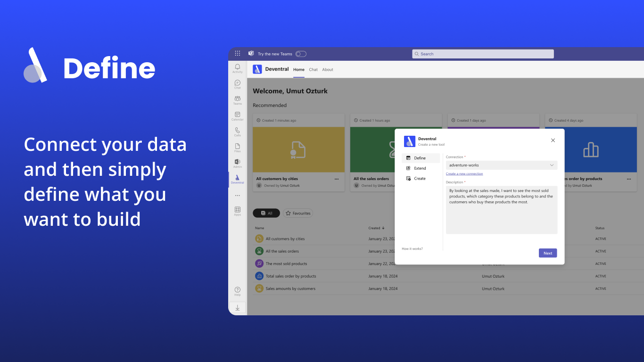Switch to the Chat tab of Deventral
The height and width of the screenshot is (362, 644).
click(x=314, y=69)
